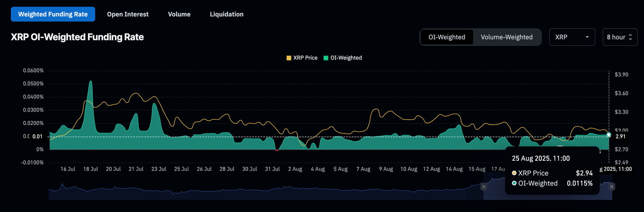Open the Volume tab
Screen dimensions: 644x212
[x=179, y=14]
